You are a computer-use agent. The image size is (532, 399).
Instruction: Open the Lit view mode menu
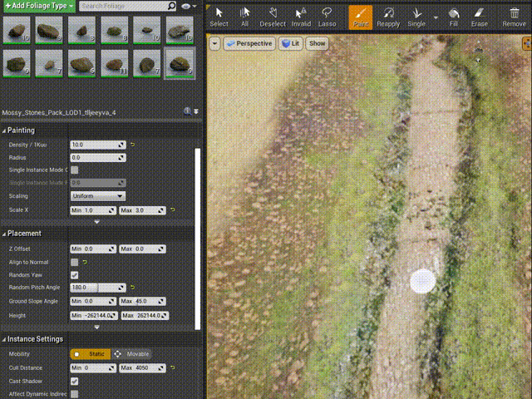pos(290,43)
